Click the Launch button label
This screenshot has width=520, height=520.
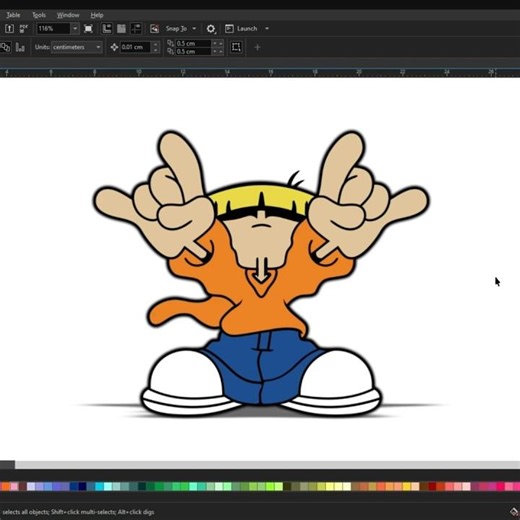click(x=247, y=29)
